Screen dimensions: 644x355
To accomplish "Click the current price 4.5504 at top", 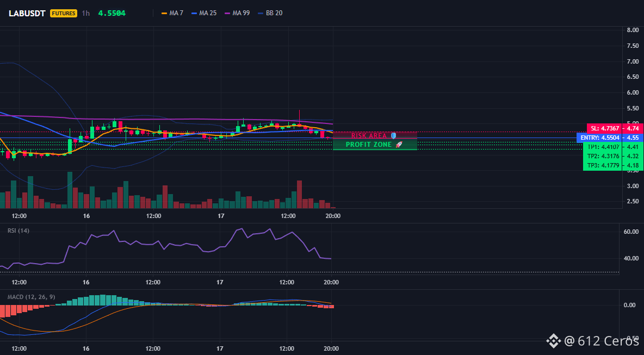I will (112, 13).
